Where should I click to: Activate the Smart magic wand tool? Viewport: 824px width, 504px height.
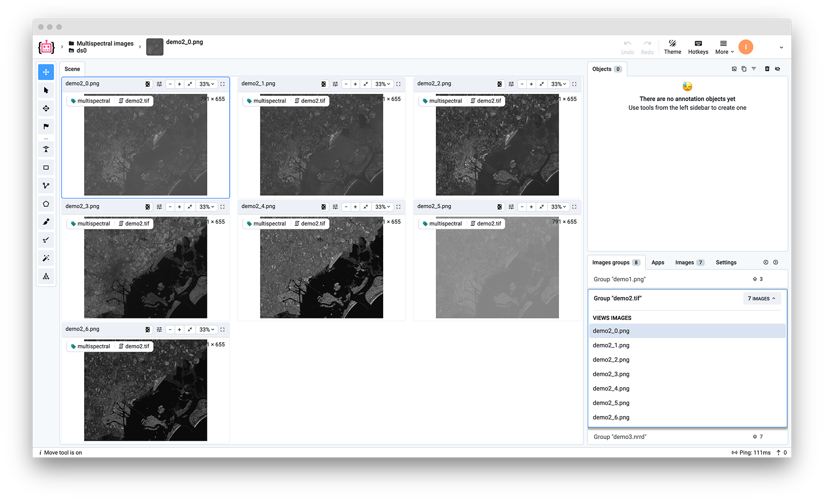coord(46,259)
